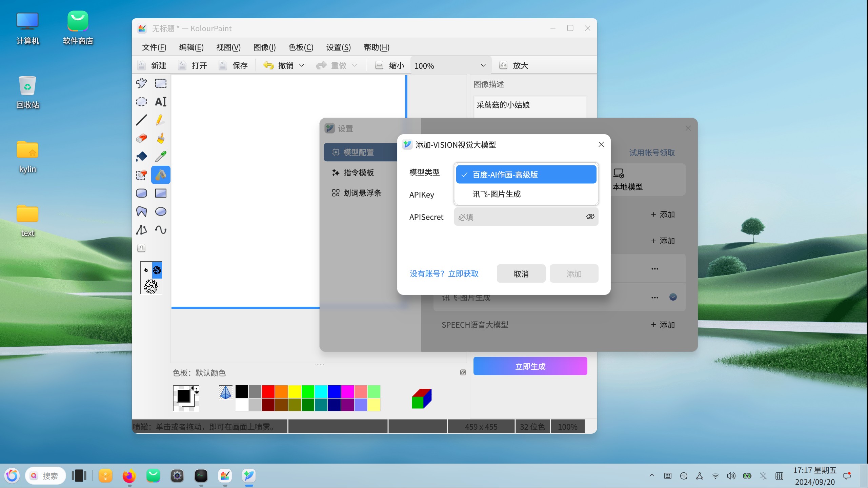Open the 文件(F) menu
The image size is (868, 488).
(154, 47)
